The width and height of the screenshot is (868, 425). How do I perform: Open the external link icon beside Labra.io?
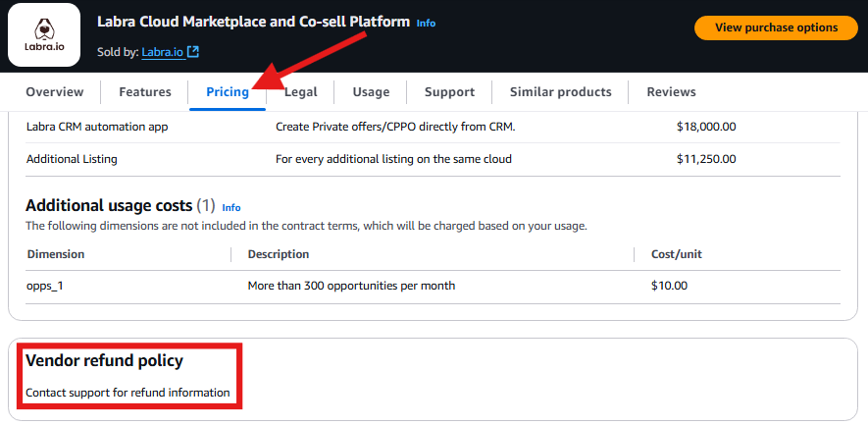(192, 52)
